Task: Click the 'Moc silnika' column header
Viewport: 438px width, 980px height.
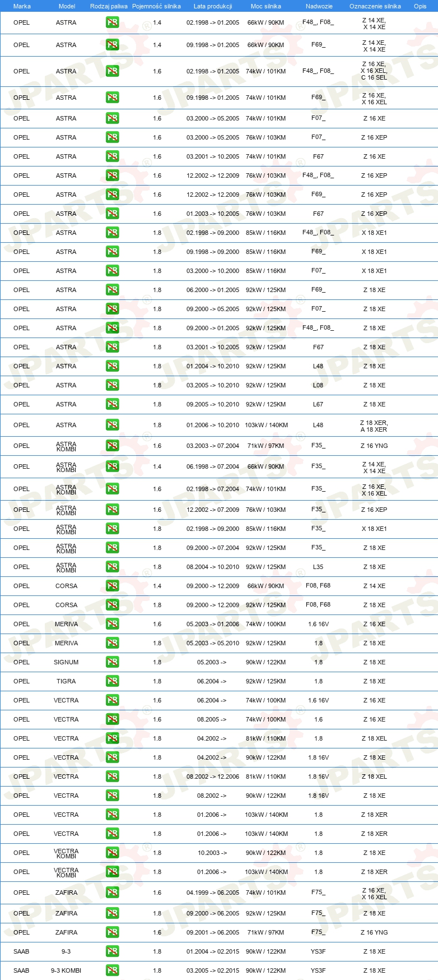Action: pyautogui.click(x=266, y=6)
